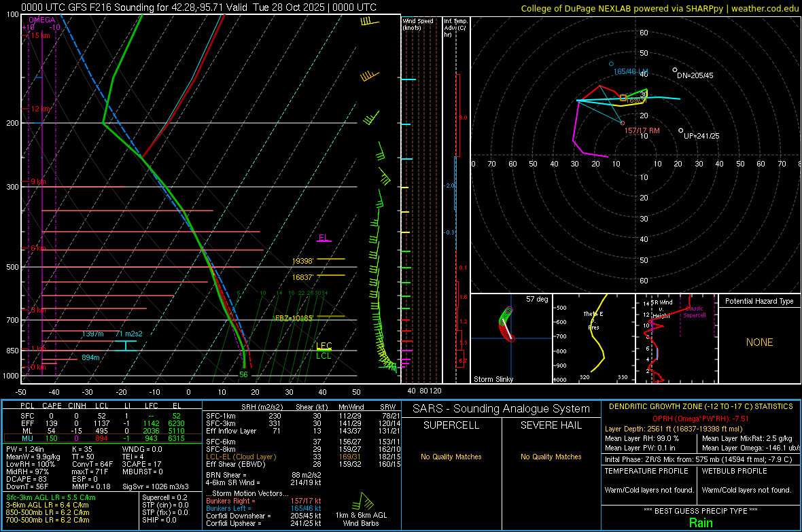
Task: Click the 57 deg slinky tilt value
Action: [x=537, y=299]
